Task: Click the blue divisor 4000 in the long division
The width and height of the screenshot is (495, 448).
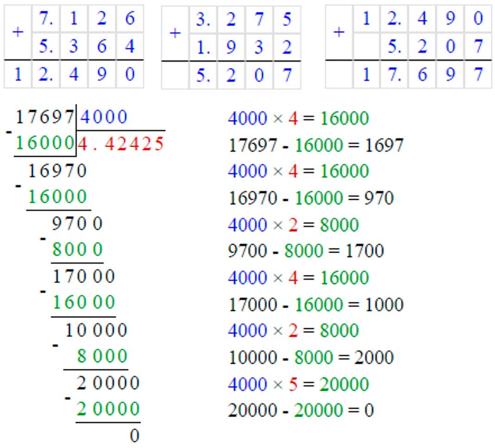Action: tap(103, 118)
